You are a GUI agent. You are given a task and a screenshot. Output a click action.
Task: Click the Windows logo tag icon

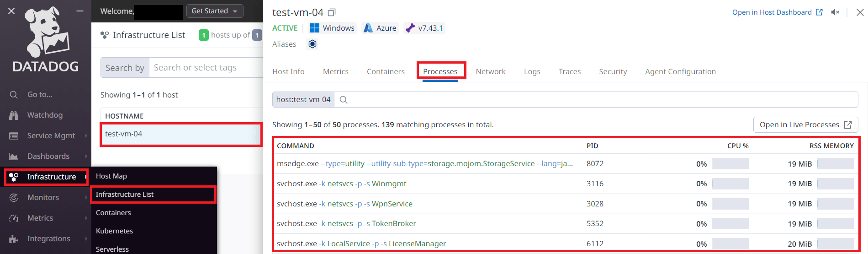[315, 28]
